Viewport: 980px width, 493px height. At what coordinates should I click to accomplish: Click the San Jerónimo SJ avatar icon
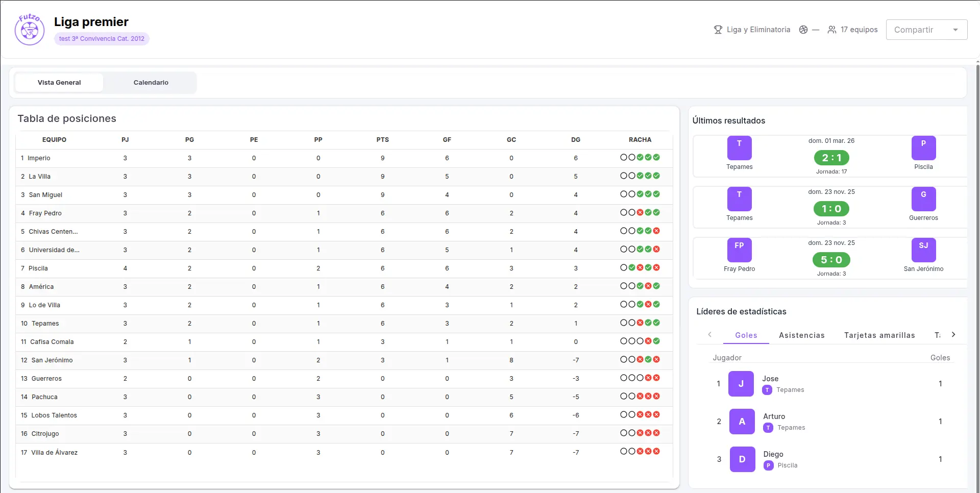923,250
